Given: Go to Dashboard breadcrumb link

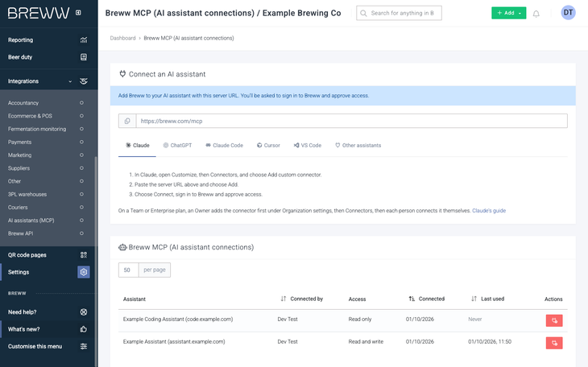Looking at the screenshot, I should click(122, 39).
